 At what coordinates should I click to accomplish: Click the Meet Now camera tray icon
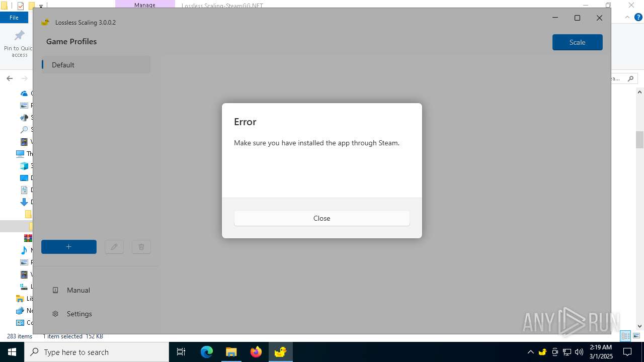tap(555, 352)
